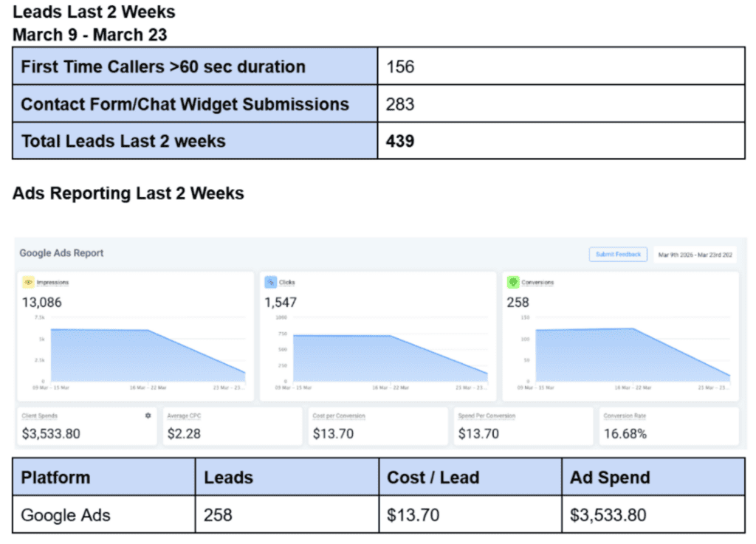Image resolution: width=756 pixels, height=544 pixels.
Task: Click the Impressions area chart
Action: 139,353
